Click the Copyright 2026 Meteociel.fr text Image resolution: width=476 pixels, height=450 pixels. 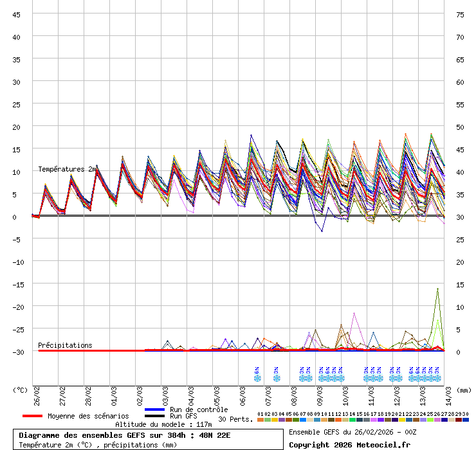click(x=349, y=444)
